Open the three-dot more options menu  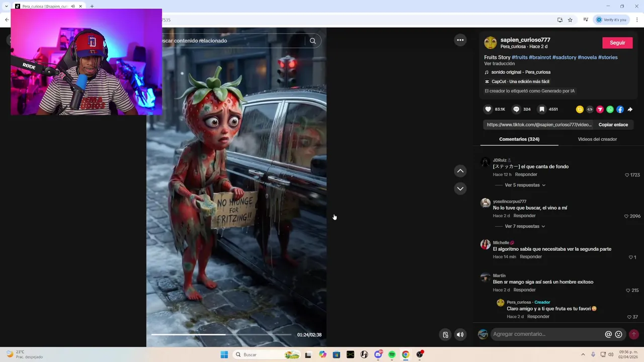pos(460,40)
